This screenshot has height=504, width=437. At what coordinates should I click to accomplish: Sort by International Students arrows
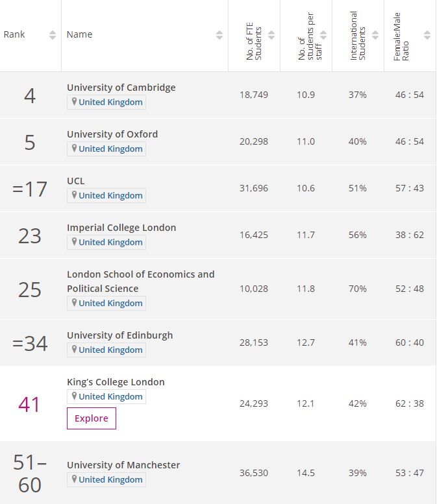[375, 35]
